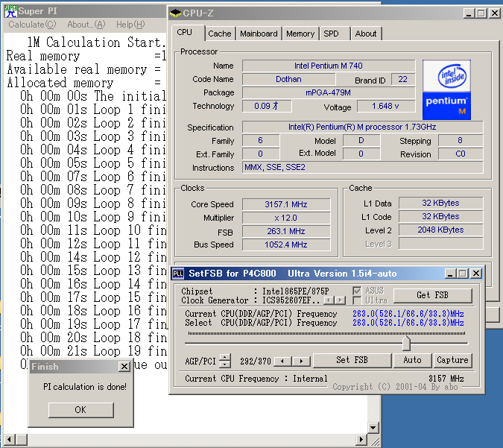Click the Package value mPGA-479M
This screenshot has height=448, width=503.
pyautogui.click(x=329, y=92)
